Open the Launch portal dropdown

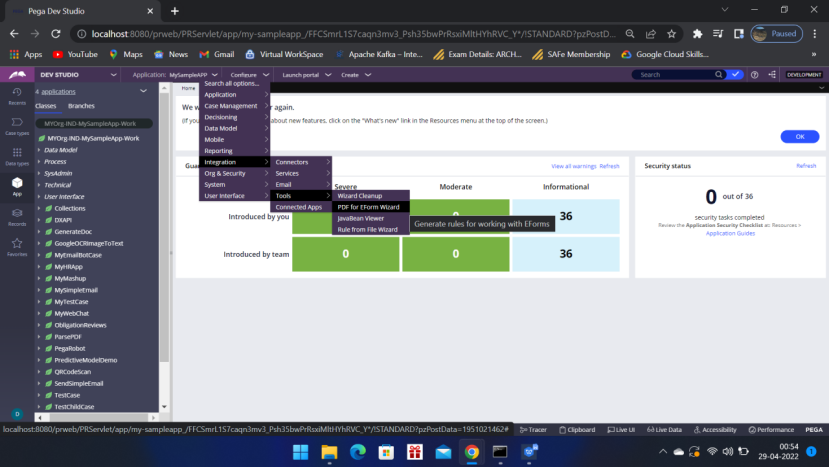(x=306, y=75)
